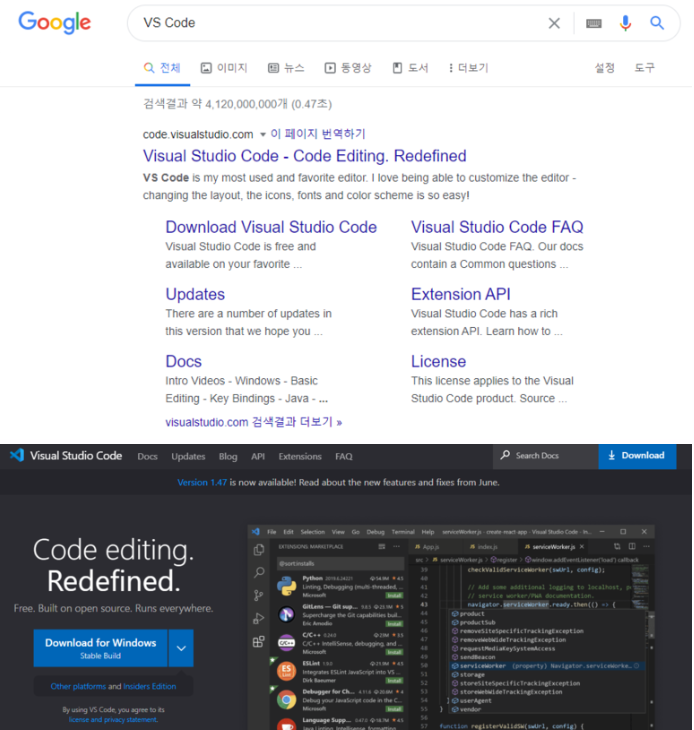Open the Version 1.47 announcement link

click(202, 482)
